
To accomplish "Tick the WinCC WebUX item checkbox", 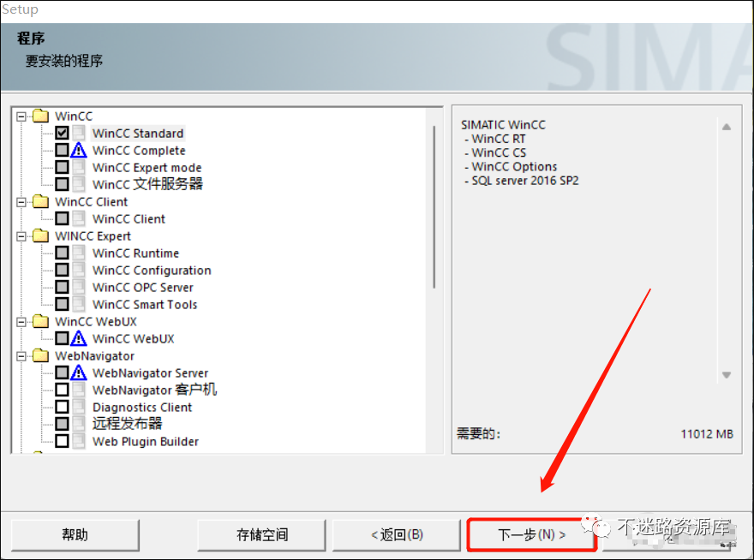I will 62,338.
